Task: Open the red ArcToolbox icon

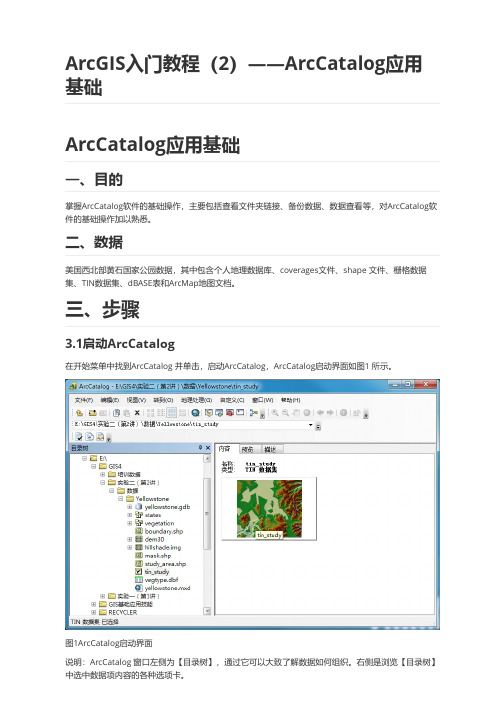Action: 230,413
